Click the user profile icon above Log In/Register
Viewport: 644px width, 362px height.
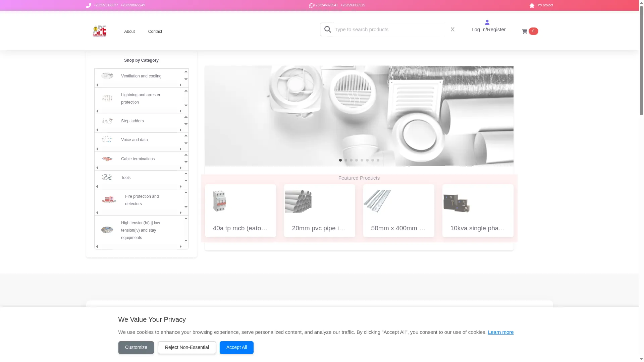tap(487, 22)
